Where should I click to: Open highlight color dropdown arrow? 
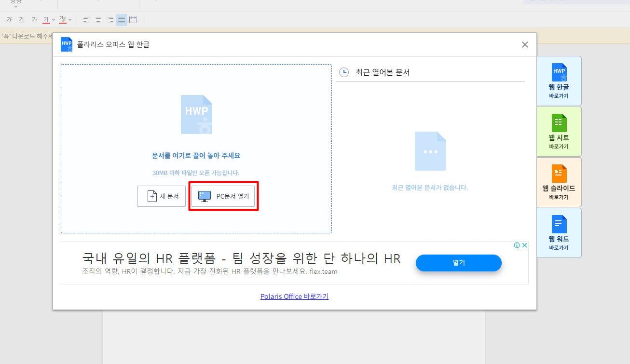(70, 20)
